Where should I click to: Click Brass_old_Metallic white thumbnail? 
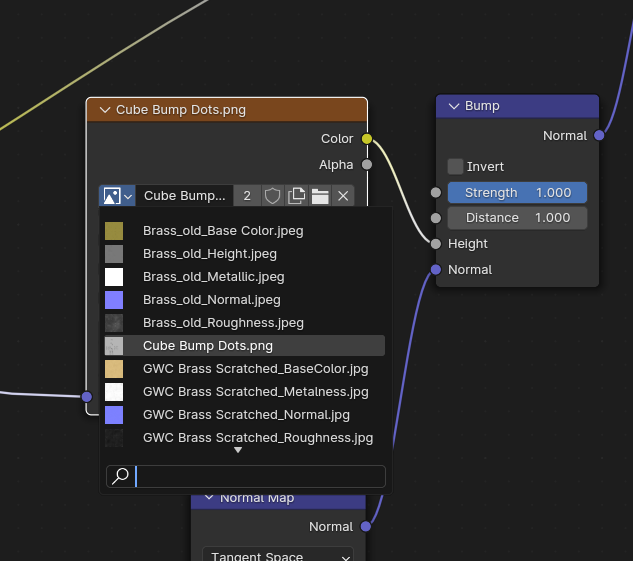click(x=114, y=277)
